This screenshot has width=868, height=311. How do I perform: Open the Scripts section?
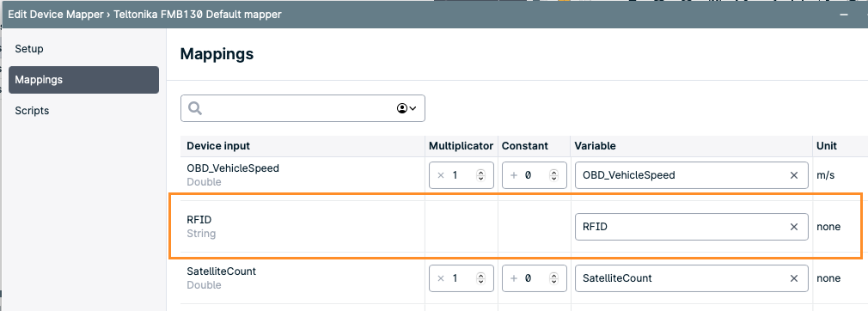(x=32, y=111)
